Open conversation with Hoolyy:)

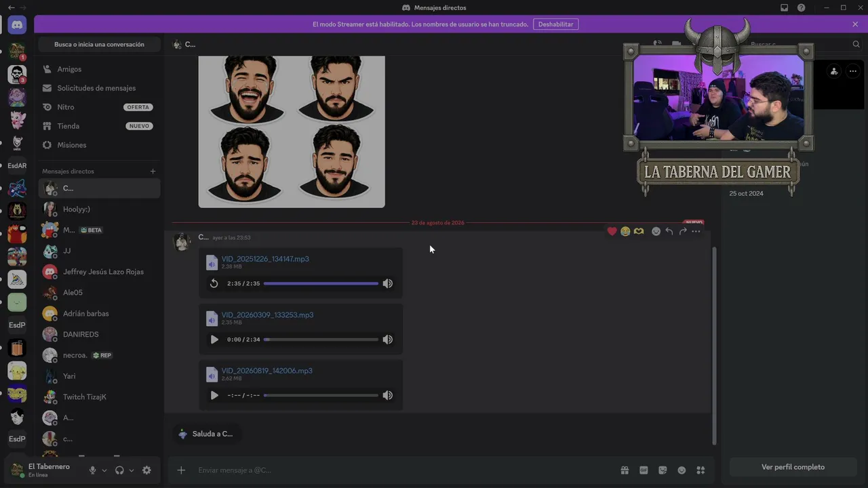click(100, 209)
